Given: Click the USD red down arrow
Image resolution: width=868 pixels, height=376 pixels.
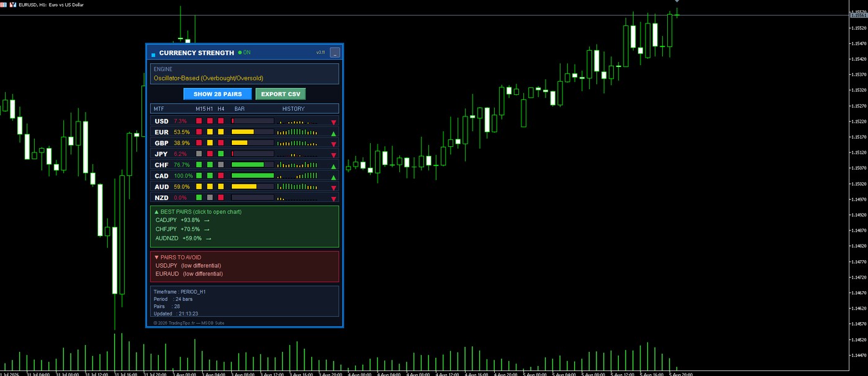Looking at the screenshot, I should pos(334,122).
